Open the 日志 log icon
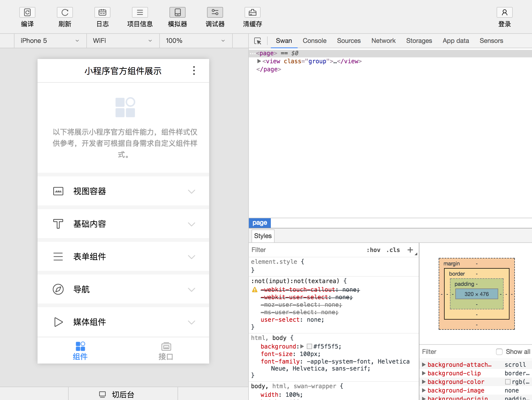Image resolution: width=532 pixels, height=400 pixels. click(102, 12)
